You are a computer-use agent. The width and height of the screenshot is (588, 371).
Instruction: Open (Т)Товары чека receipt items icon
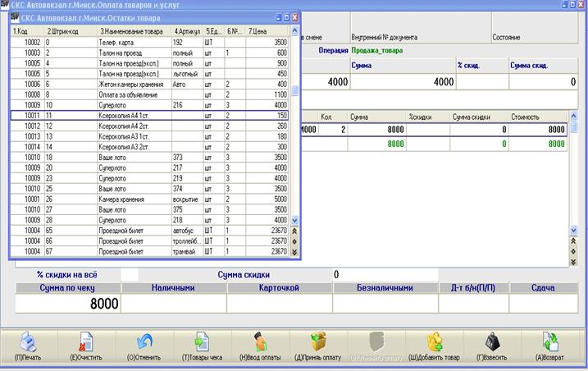click(x=202, y=342)
